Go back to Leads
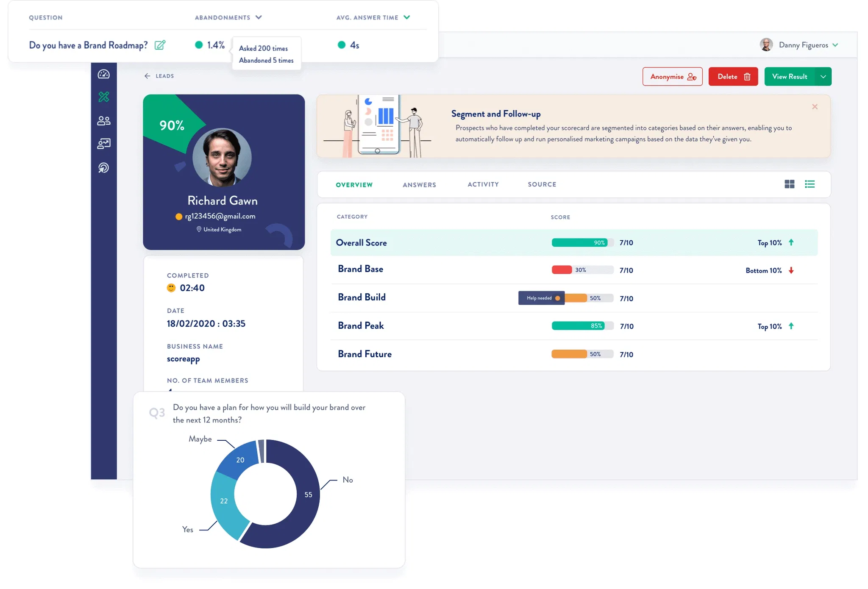Image resolution: width=868 pixels, height=589 pixels. [159, 76]
